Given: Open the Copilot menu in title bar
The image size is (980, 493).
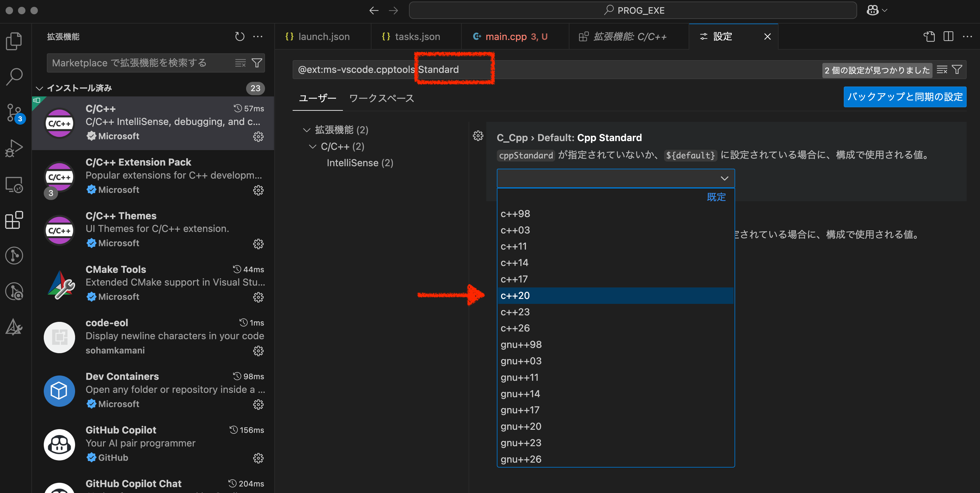Looking at the screenshot, I should [x=877, y=10].
